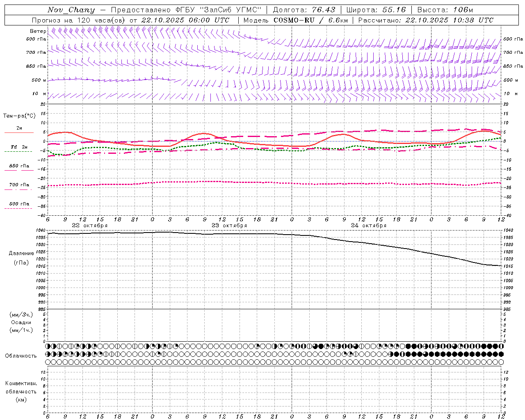Click the "Осадки" precipitation label
The image size is (525, 420).
(21, 322)
